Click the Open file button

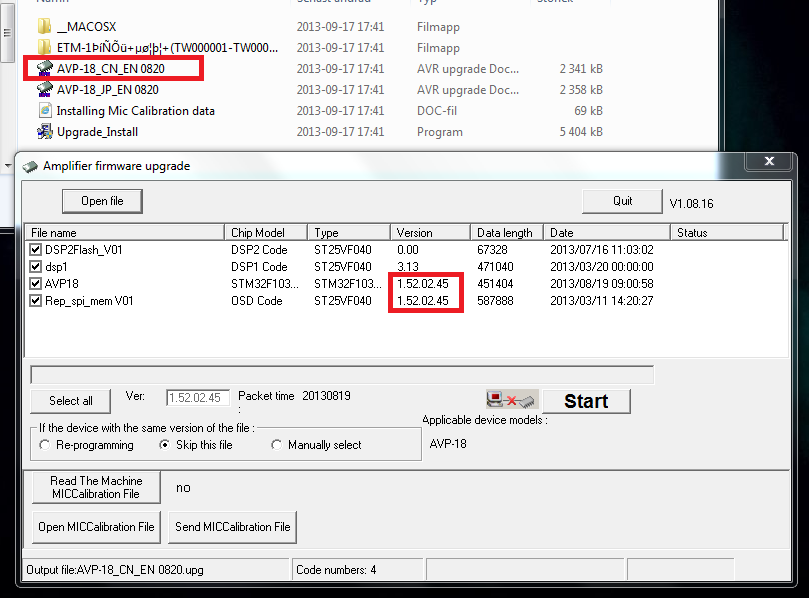(x=102, y=201)
